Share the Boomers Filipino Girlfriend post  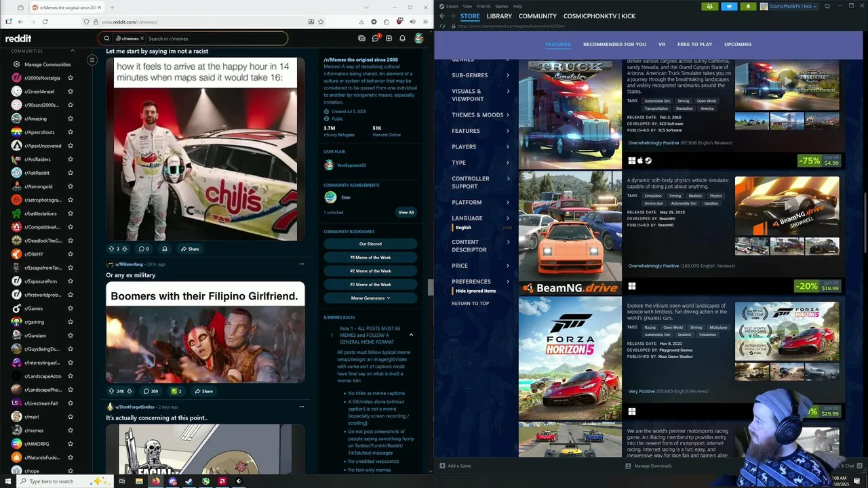coord(203,391)
